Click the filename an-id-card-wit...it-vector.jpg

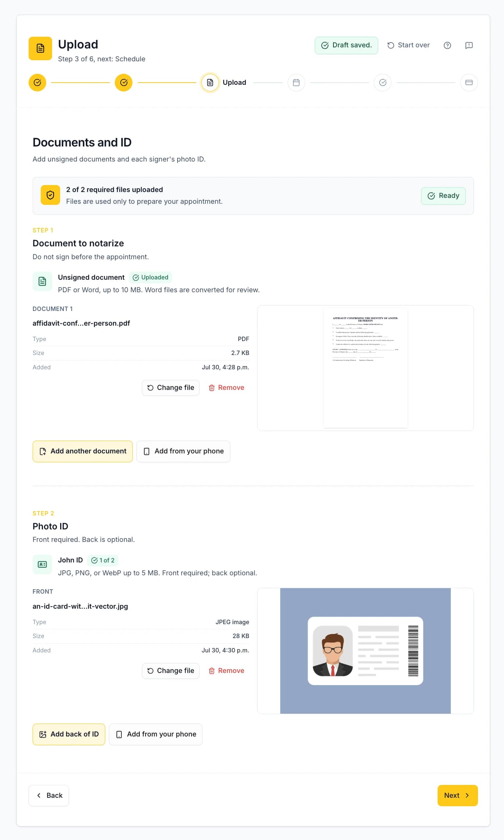tap(80, 606)
